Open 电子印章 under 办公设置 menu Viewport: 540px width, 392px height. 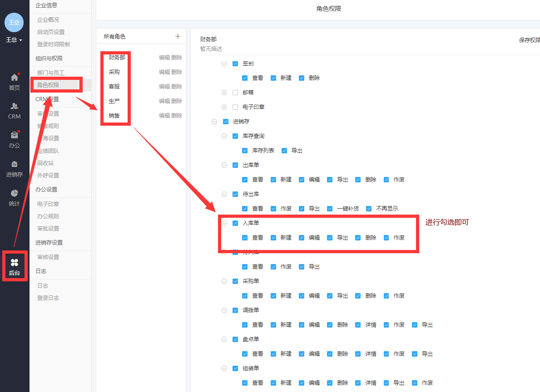point(48,204)
